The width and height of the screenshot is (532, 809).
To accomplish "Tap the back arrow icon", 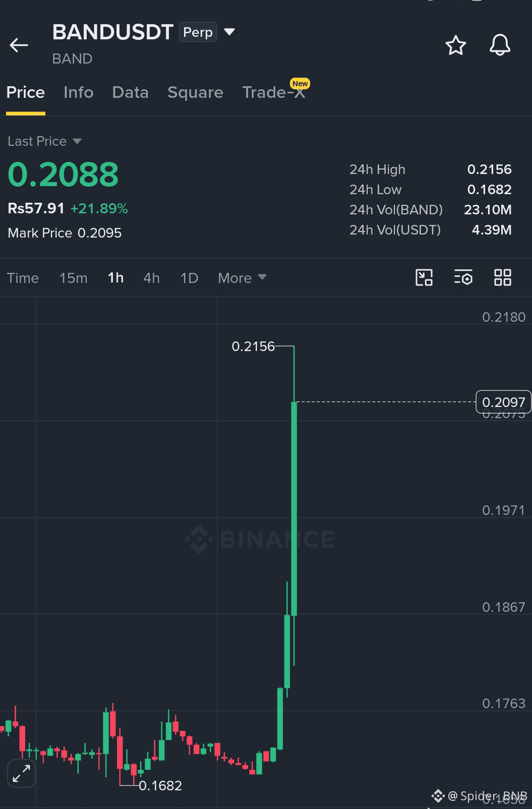I will click(x=19, y=45).
